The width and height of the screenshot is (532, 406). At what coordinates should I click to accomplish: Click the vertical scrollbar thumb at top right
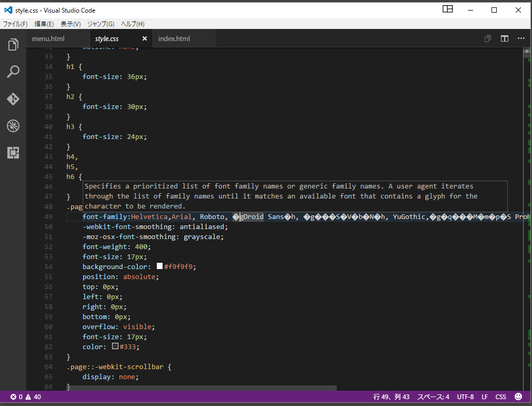(x=527, y=53)
